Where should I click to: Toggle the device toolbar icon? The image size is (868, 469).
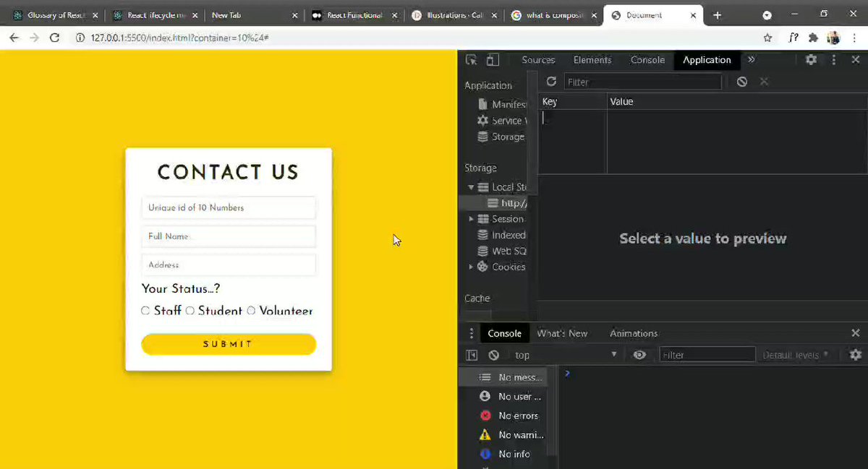493,60
